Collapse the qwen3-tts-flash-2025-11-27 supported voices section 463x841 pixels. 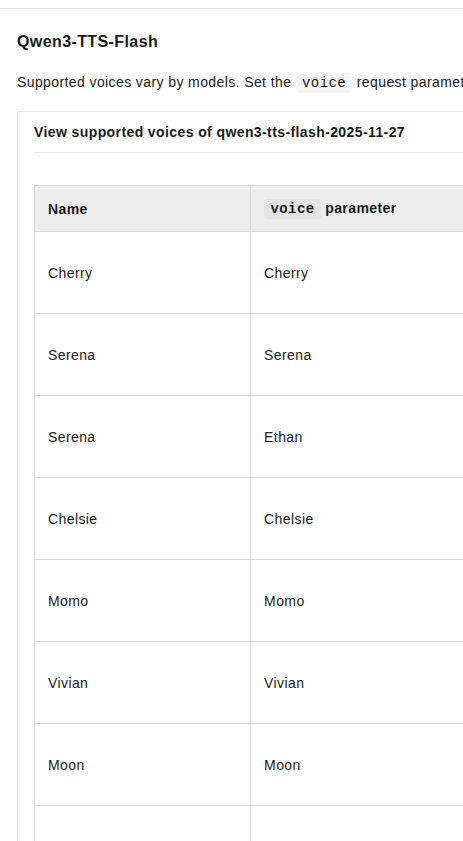pyautogui.click(x=219, y=132)
